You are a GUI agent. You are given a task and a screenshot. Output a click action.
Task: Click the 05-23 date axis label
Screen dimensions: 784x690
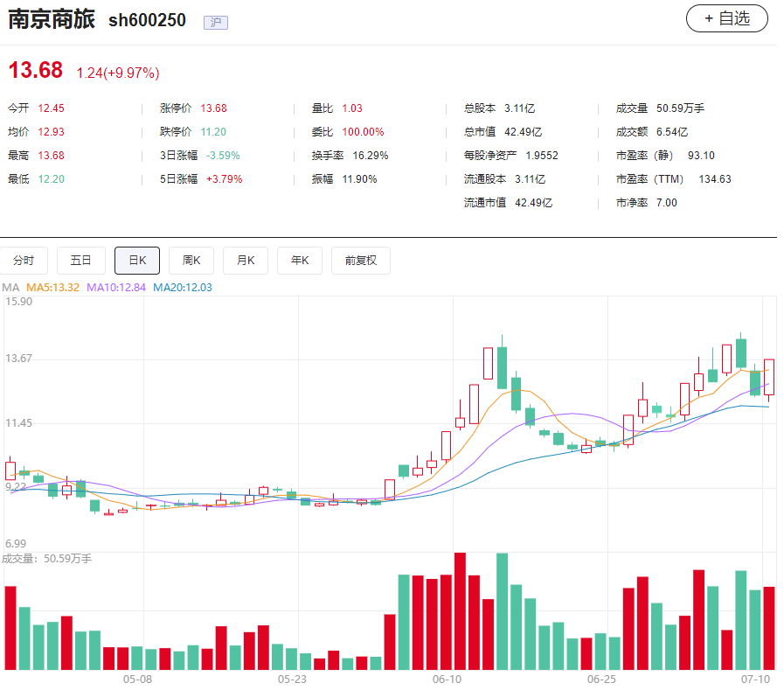[292, 679]
